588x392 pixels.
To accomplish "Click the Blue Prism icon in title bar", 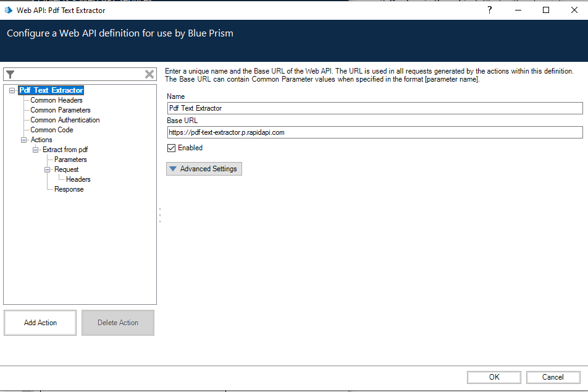I will tap(8, 10).
